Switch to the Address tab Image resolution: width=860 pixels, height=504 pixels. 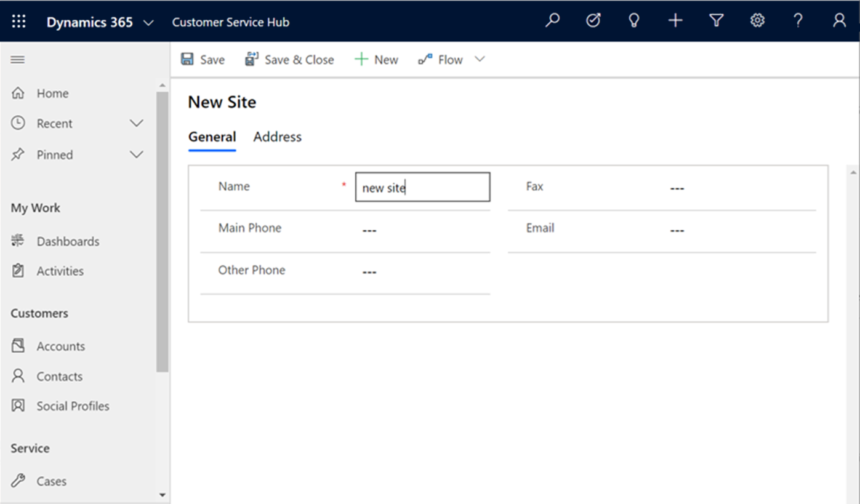[277, 137]
